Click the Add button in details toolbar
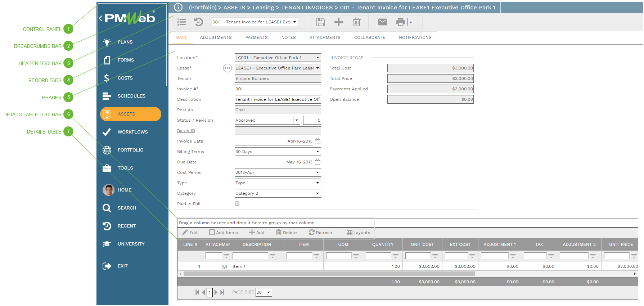This screenshot has height=306, width=644. click(257, 233)
